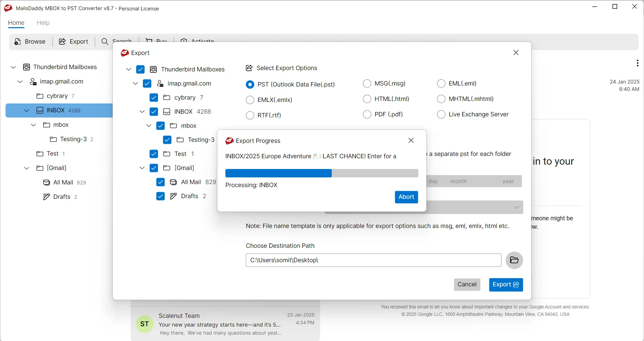Viewport: 644px width, 341px height.
Task: Choose the MSG(.msg) radio button
Action: click(x=367, y=83)
